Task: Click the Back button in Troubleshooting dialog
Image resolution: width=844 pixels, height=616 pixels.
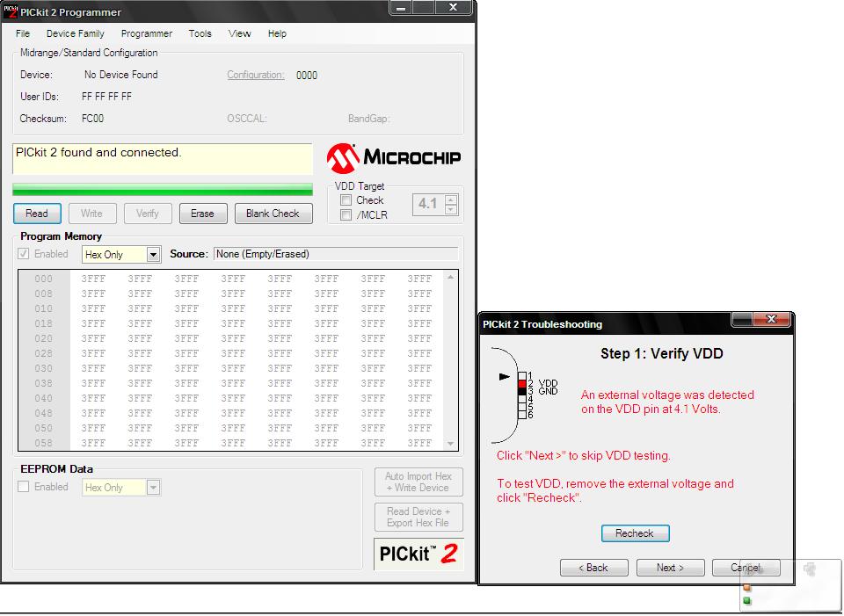Action: pyautogui.click(x=593, y=568)
